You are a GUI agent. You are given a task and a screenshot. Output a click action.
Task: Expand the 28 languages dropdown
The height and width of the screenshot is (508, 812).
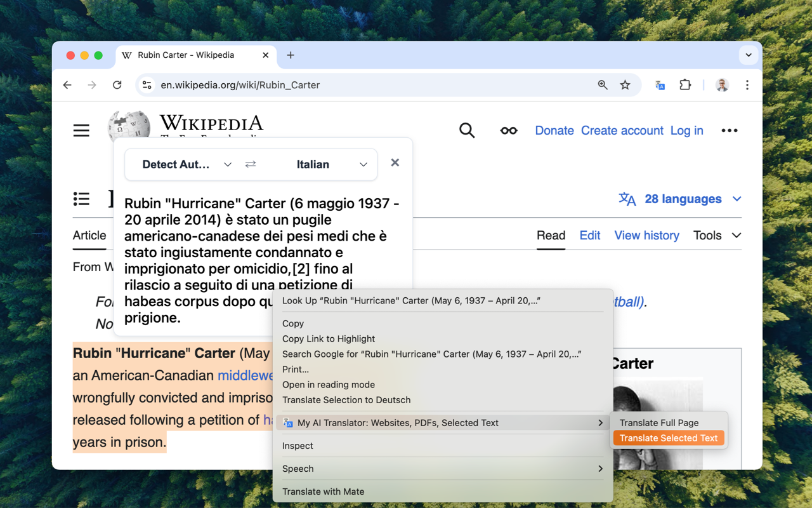pyautogui.click(x=680, y=199)
